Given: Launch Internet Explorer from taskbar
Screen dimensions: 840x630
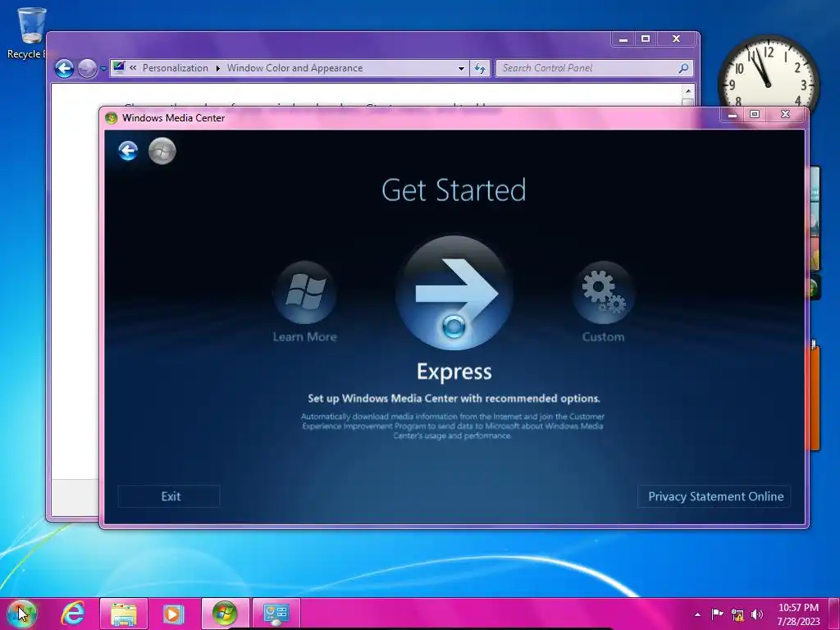Looking at the screenshot, I should pyautogui.click(x=73, y=614).
